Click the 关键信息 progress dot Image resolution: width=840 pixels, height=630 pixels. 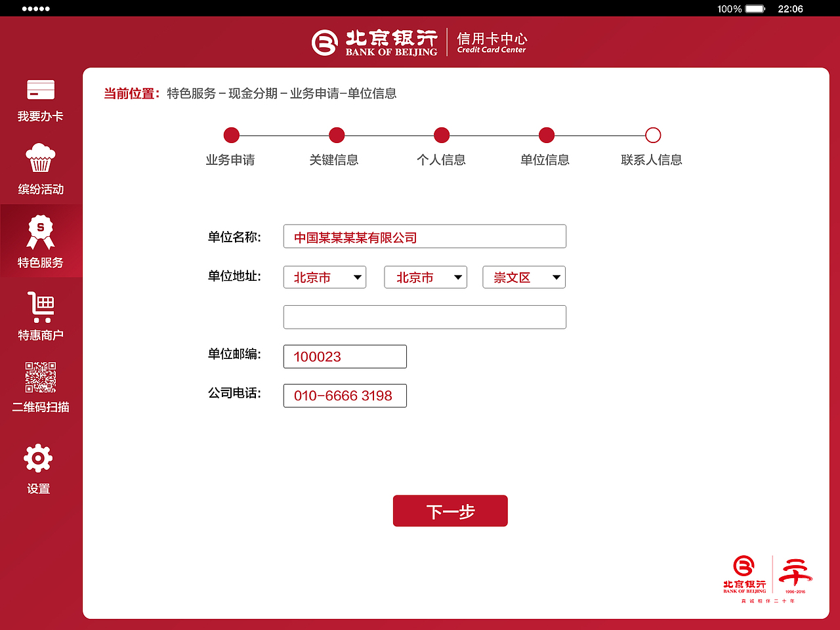[337, 135]
